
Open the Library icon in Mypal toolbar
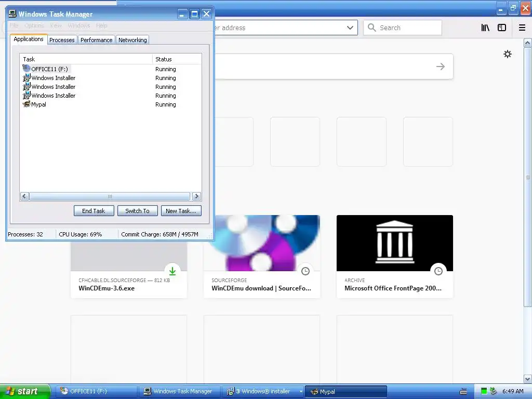485,28
